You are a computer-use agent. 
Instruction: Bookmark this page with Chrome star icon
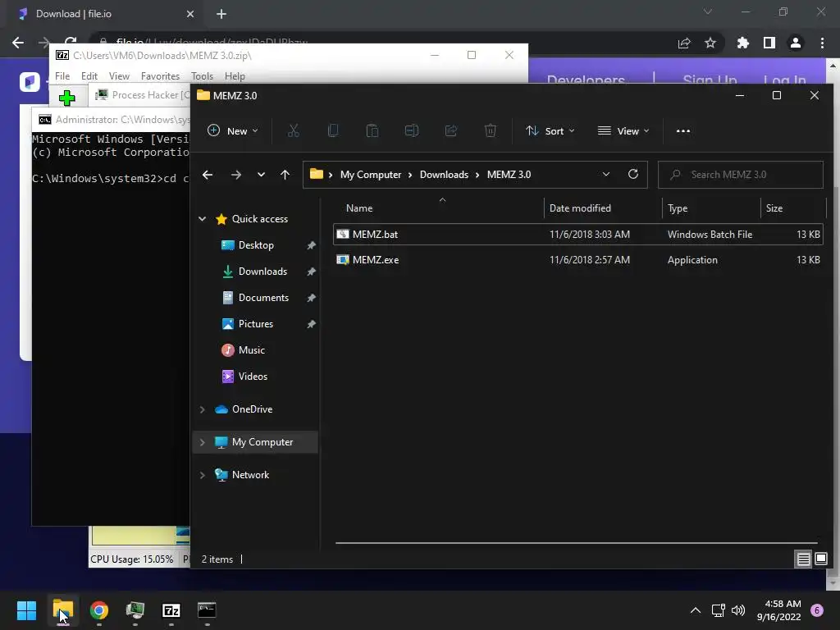[x=710, y=43]
